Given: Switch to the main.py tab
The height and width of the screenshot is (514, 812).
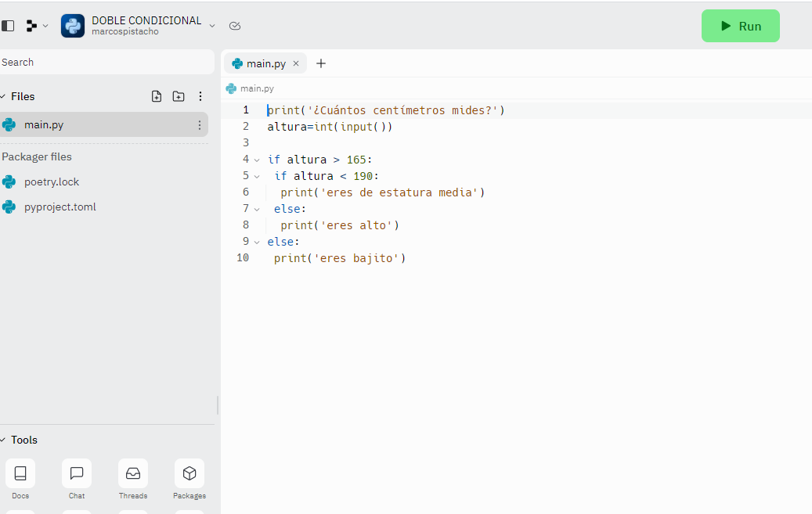Looking at the screenshot, I should [264, 63].
